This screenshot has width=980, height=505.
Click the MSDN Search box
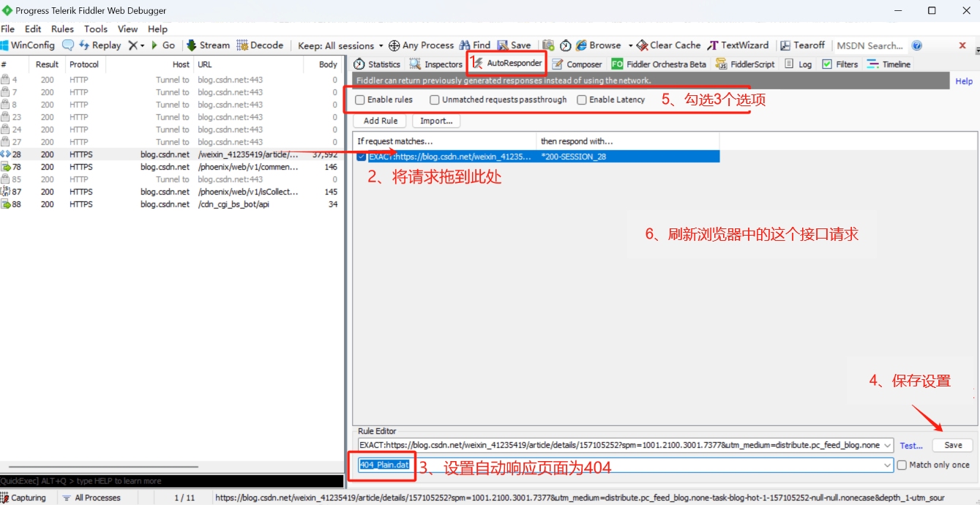coord(869,45)
